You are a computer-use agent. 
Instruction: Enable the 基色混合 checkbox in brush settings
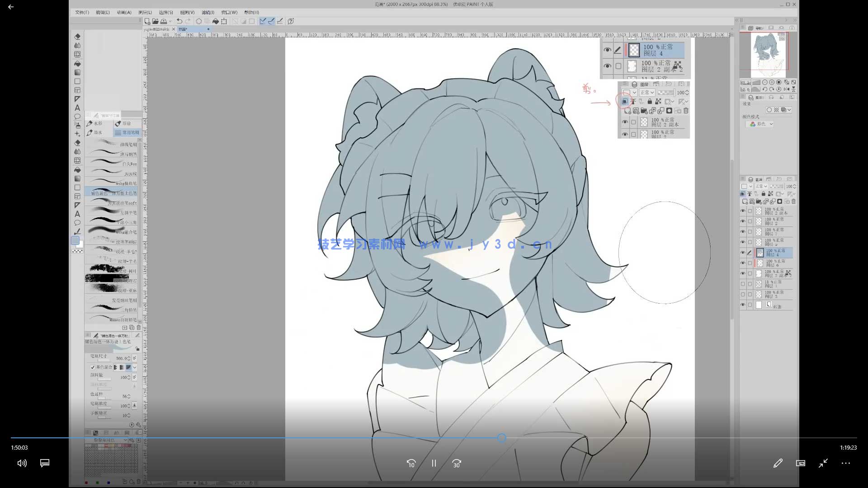point(93,367)
